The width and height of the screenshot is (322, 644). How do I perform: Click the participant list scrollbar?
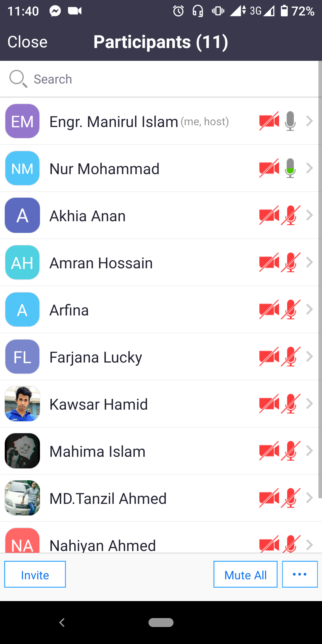320,280
